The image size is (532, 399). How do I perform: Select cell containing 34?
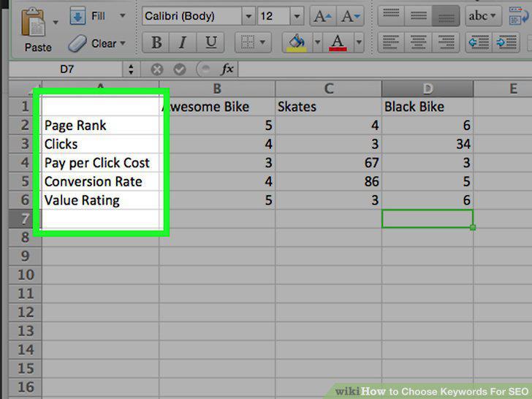427,144
